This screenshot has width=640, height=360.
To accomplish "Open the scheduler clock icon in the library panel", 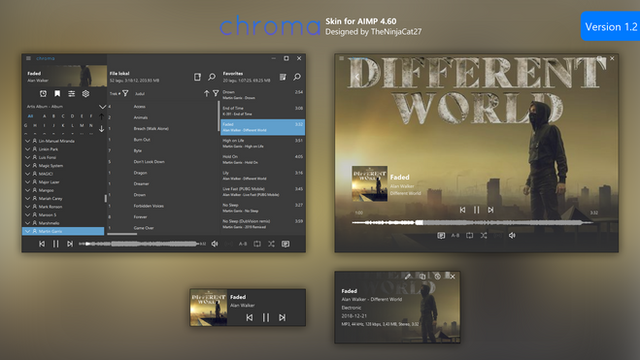I will point(43,93).
